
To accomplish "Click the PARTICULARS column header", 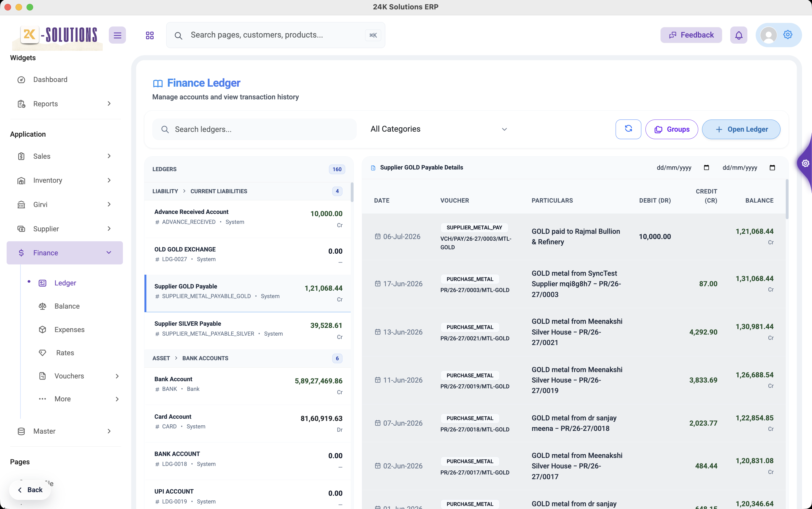I will tap(552, 201).
